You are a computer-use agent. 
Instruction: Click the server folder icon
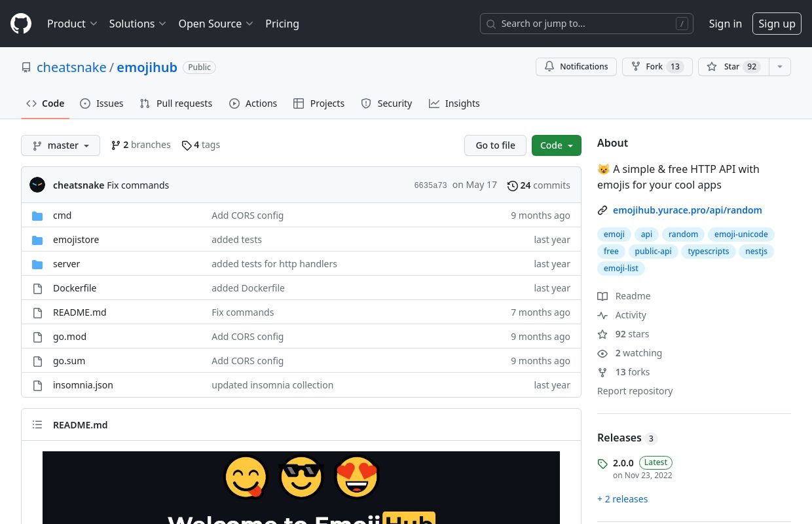tap(38, 264)
